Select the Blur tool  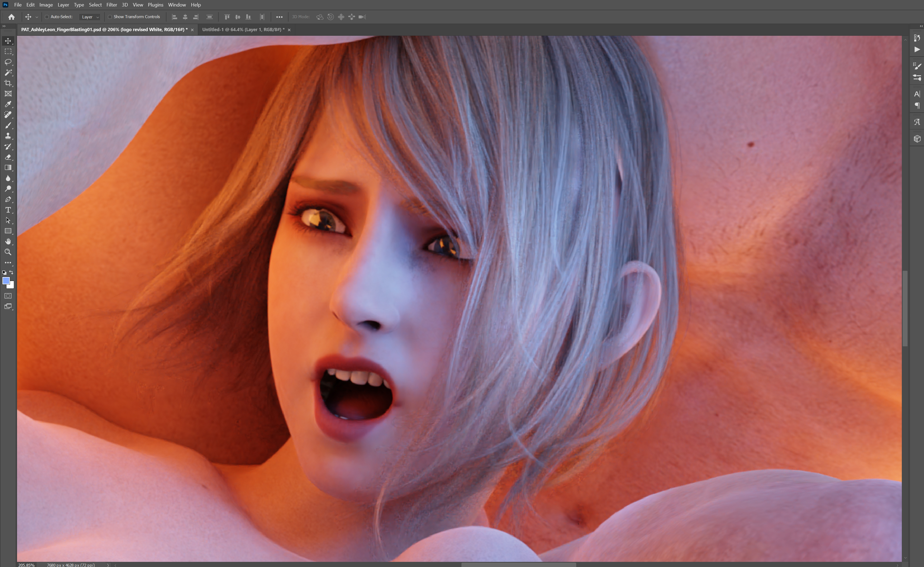pos(8,178)
